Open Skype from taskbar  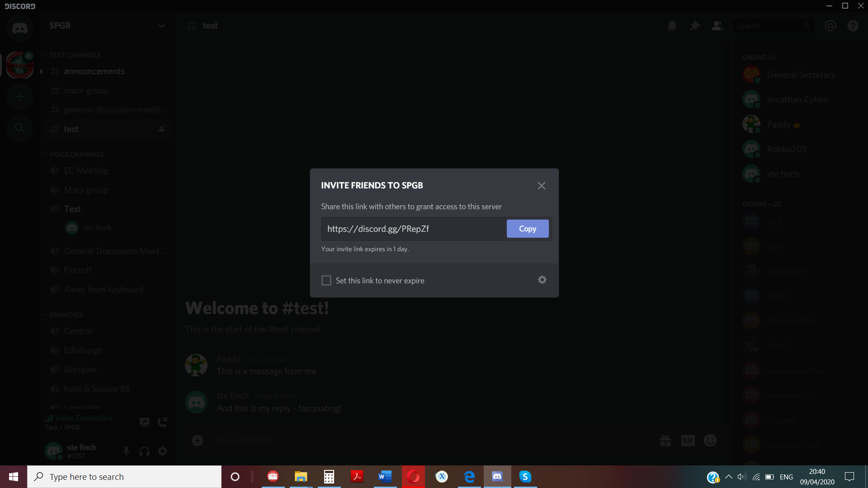525,477
